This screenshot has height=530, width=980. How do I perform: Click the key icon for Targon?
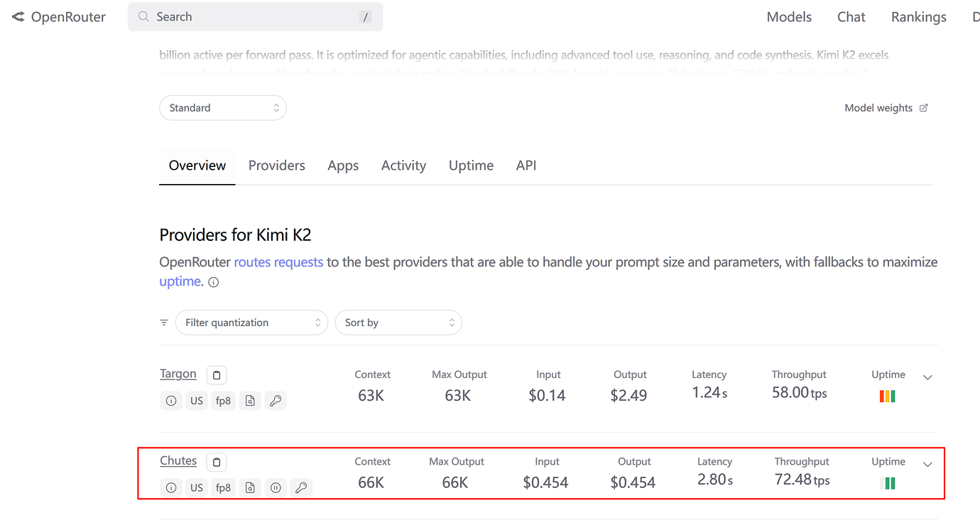point(276,401)
